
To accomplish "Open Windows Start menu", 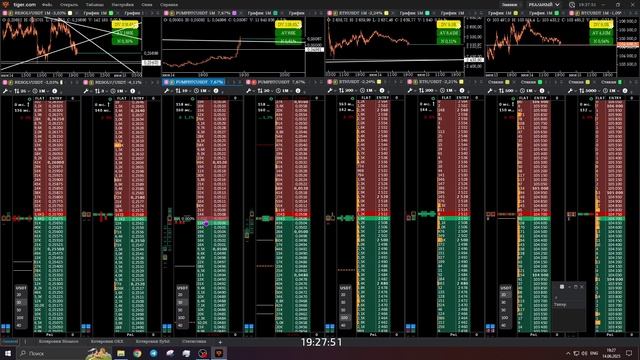I will (7, 353).
